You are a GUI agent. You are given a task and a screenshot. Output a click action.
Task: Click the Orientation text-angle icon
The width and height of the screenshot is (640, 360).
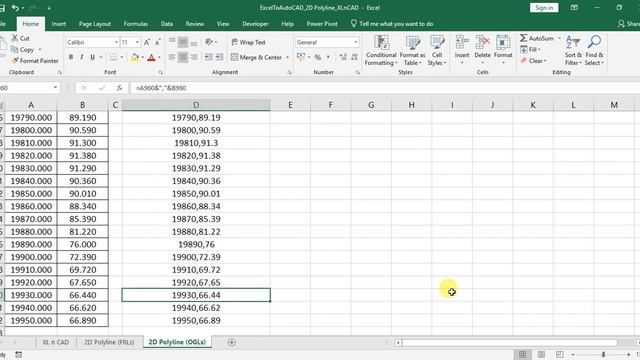[209, 42]
